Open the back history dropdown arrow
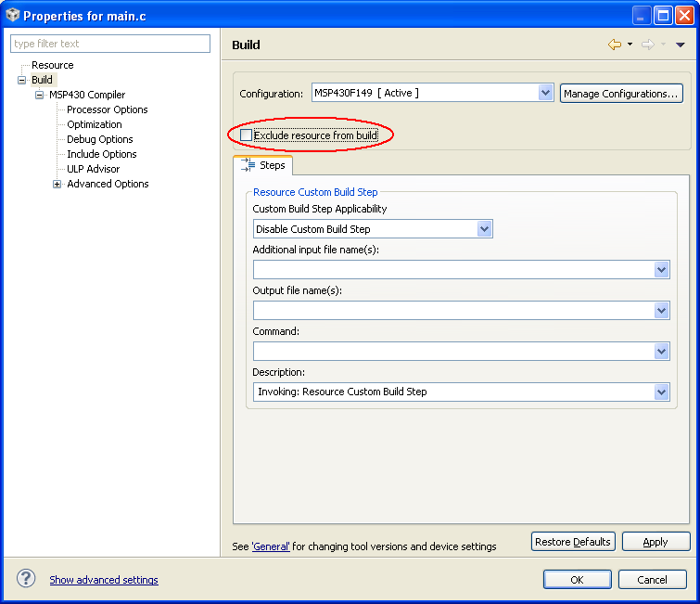The image size is (700, 604). (630, 45)
